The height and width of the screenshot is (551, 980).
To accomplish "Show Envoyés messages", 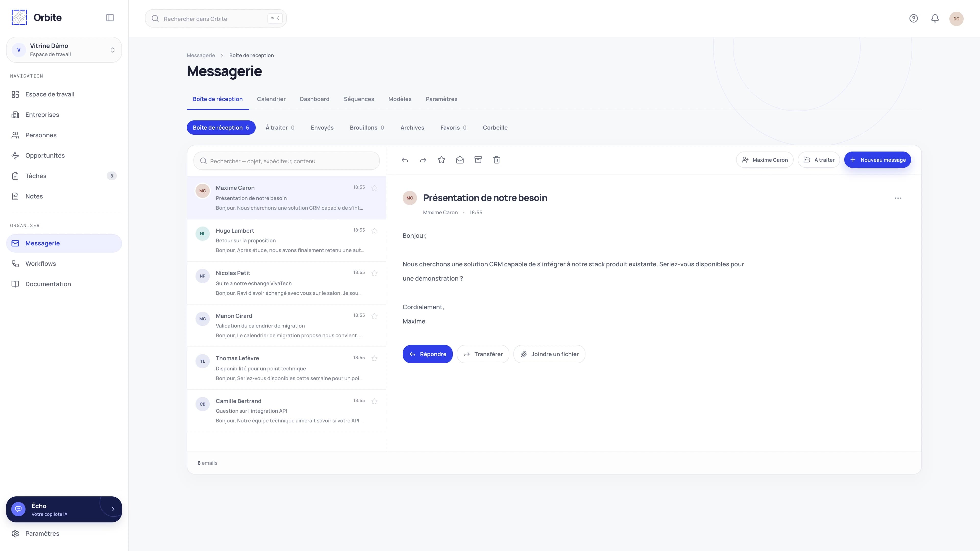I will tap(322, 127).
